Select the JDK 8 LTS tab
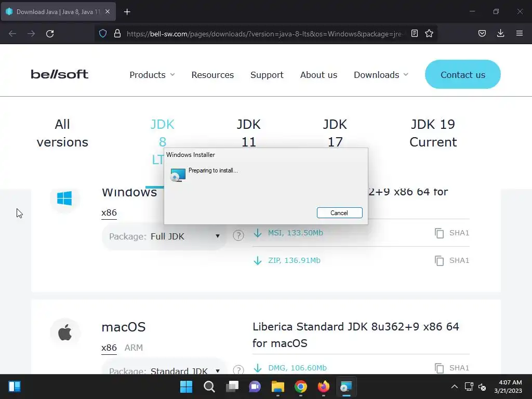 [163, 133]
